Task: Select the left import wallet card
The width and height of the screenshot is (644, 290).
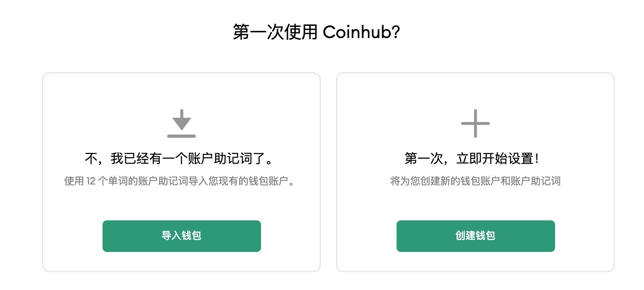Action: point(181,172)
